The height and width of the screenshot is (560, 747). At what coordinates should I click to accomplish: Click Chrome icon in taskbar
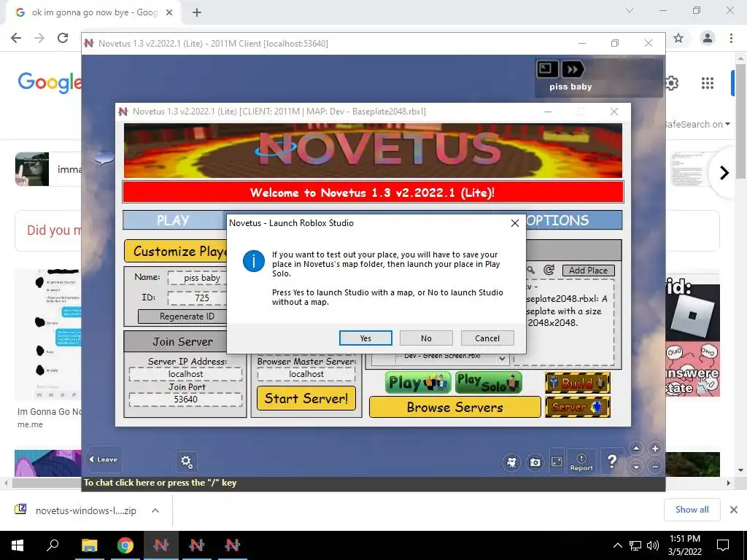pos(125,545)
